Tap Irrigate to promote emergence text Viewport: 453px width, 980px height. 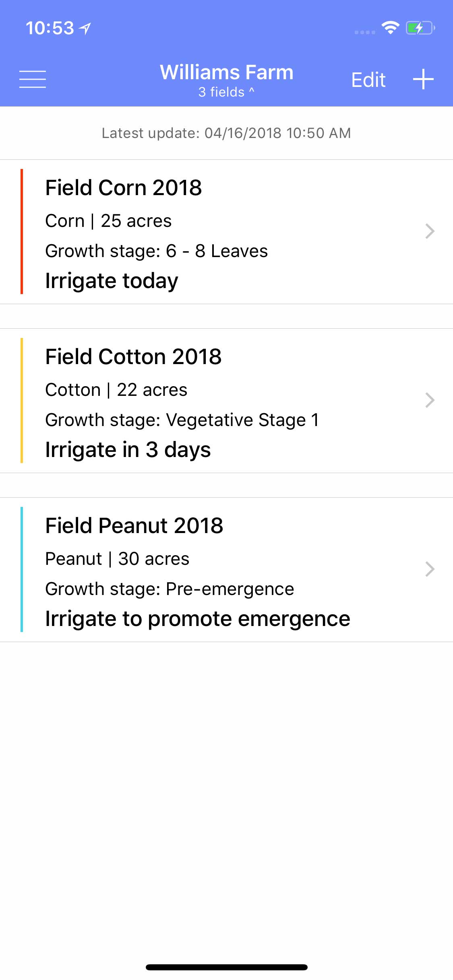pos(197,619)
